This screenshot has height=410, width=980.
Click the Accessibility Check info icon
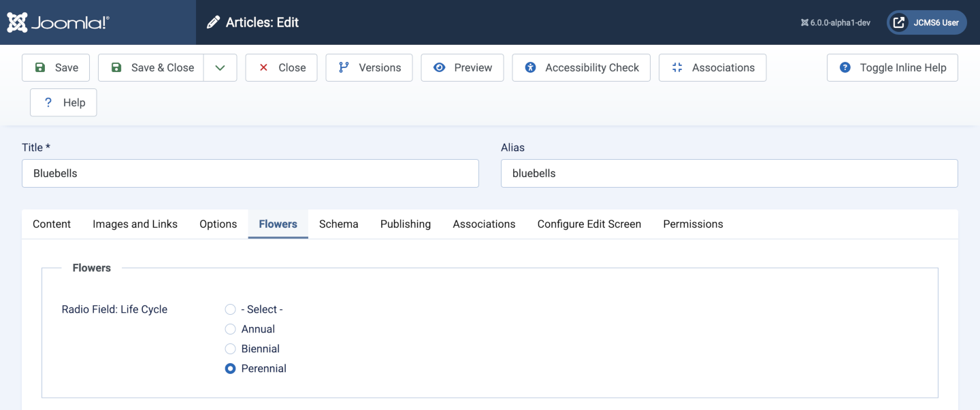click(531, 67)
